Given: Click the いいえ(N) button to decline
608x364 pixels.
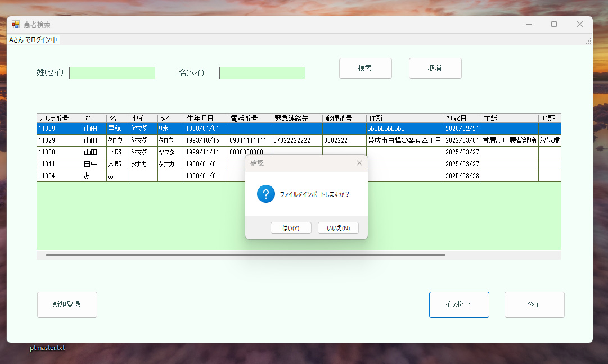Looking at the screenshot, I should click(x=338, y=228).
